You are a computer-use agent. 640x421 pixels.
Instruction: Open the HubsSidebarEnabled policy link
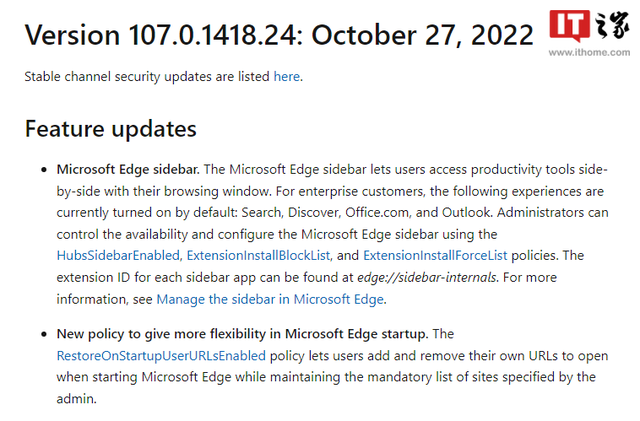118,256
